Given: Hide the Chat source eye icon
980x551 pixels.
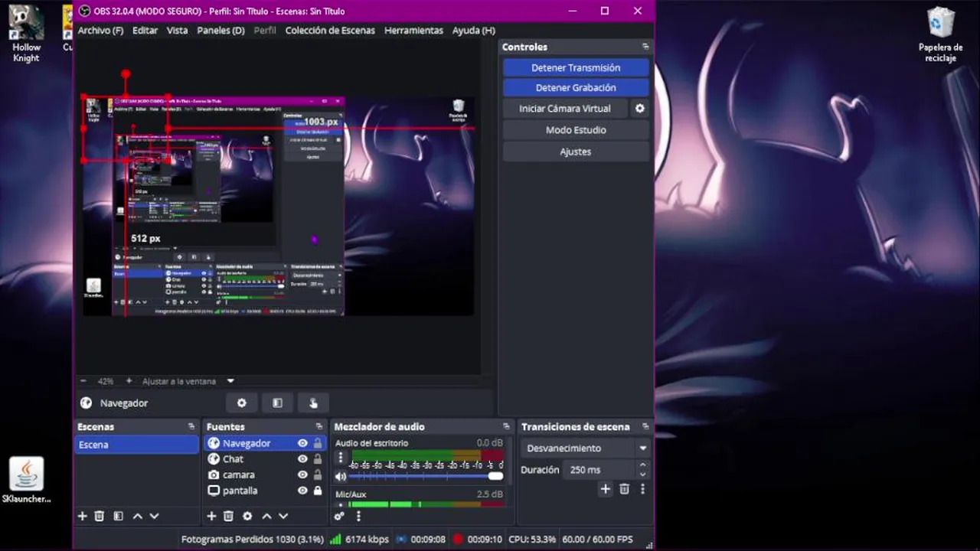Looking at the screenshot, I should point(302,459).
